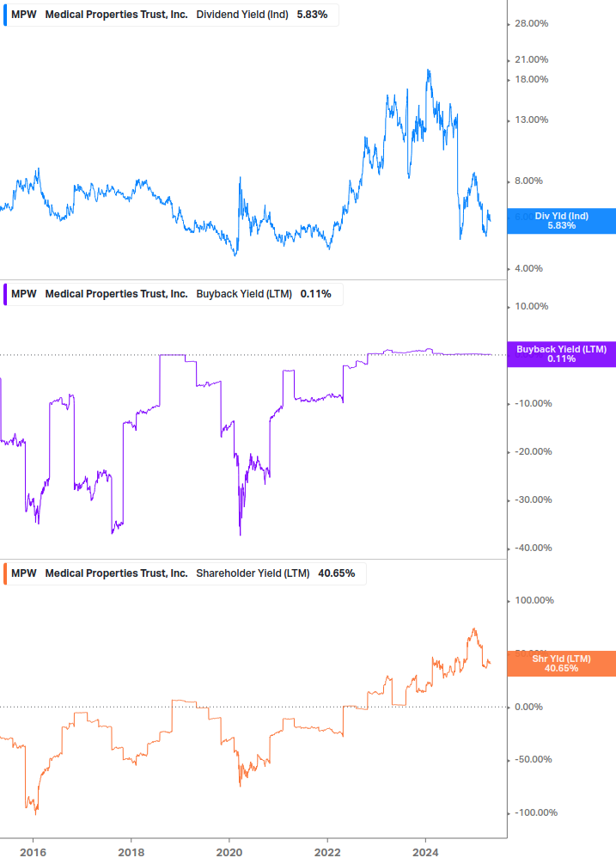616x864 pixels.
Task: Click the orange Shr Yld 40.65% axis tag
Action: tap(562, 664)
